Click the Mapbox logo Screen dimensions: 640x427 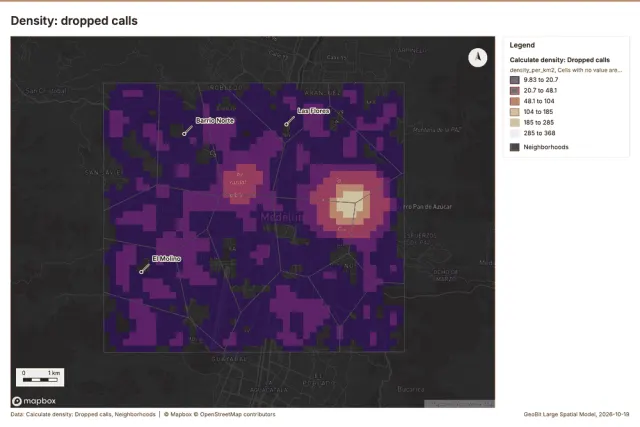(x=34, y=401)
